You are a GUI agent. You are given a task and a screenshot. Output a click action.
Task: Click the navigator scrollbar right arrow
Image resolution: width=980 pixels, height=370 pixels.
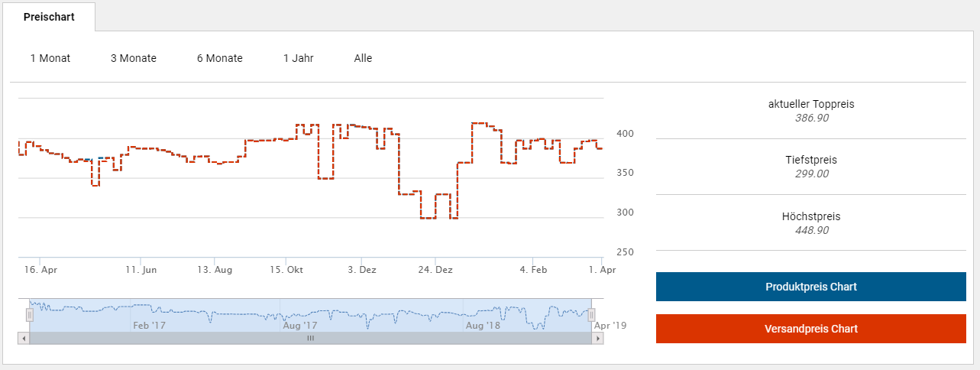598,337
